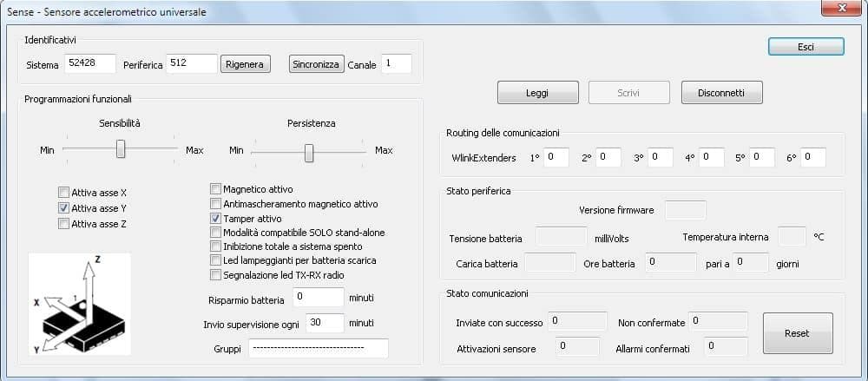Enable the Attiva asse X checkbox

click(63, 193)
